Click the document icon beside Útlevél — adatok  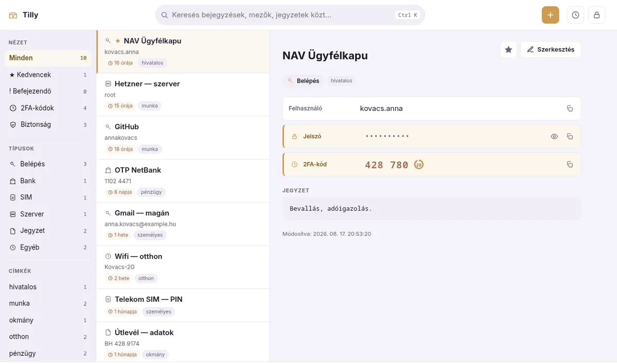tap(108, 332)
